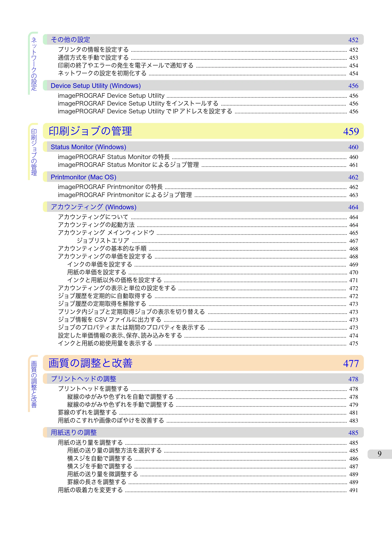Go to chapter 印刷ジョブの管理
392x554 pixels.
(203, 131)
